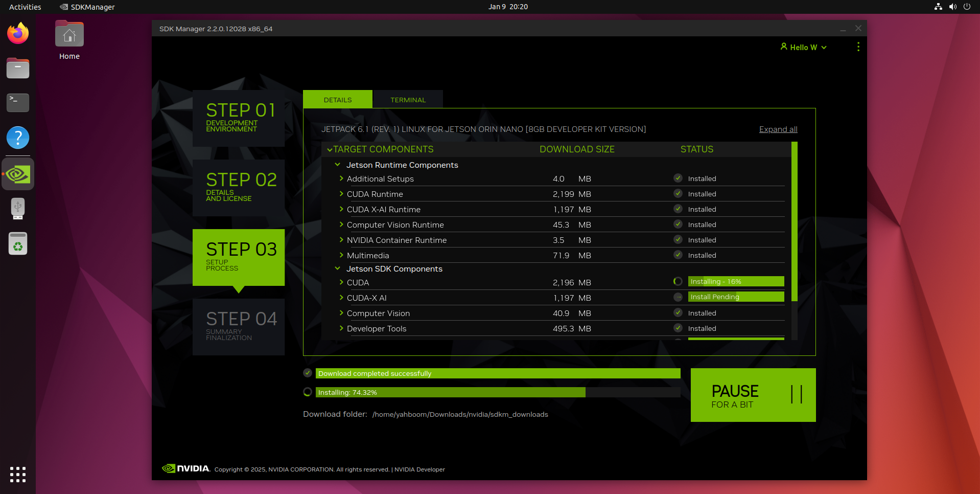Viewport: 980px width, 494px height.
Task: Open the Terminal app in dock
Action: tap(18, 102)
